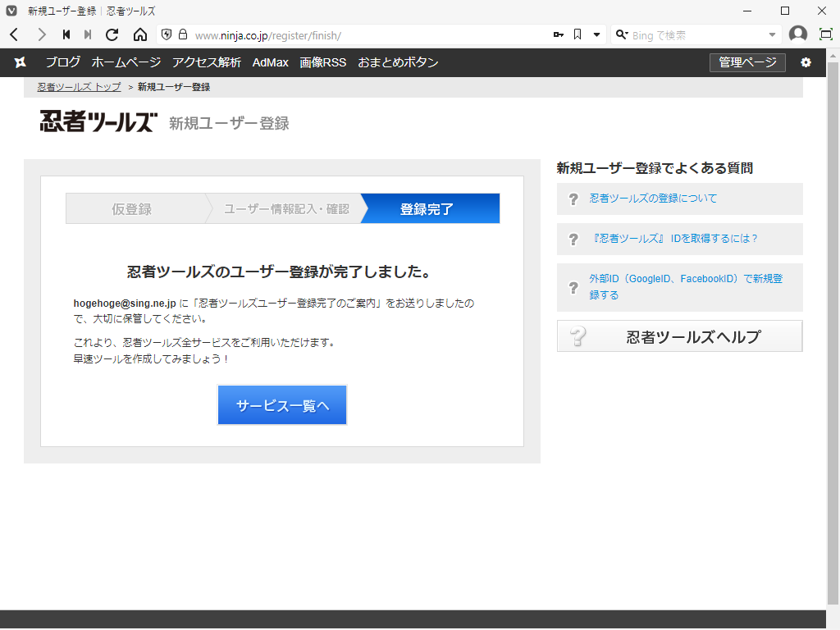Maximize the browser window
Viewport: 840px width, 630px height.
click(785, 11)
